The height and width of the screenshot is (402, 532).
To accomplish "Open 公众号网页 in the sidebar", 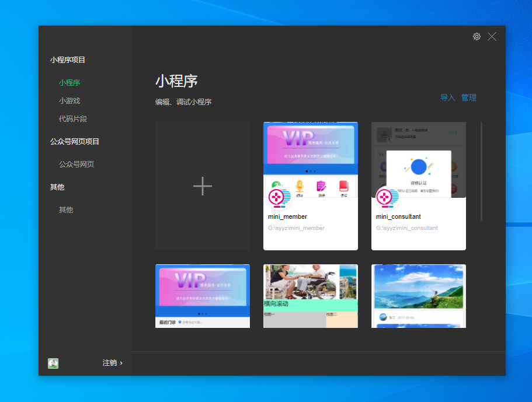I will pyautogui.click(x=77, y=165).
